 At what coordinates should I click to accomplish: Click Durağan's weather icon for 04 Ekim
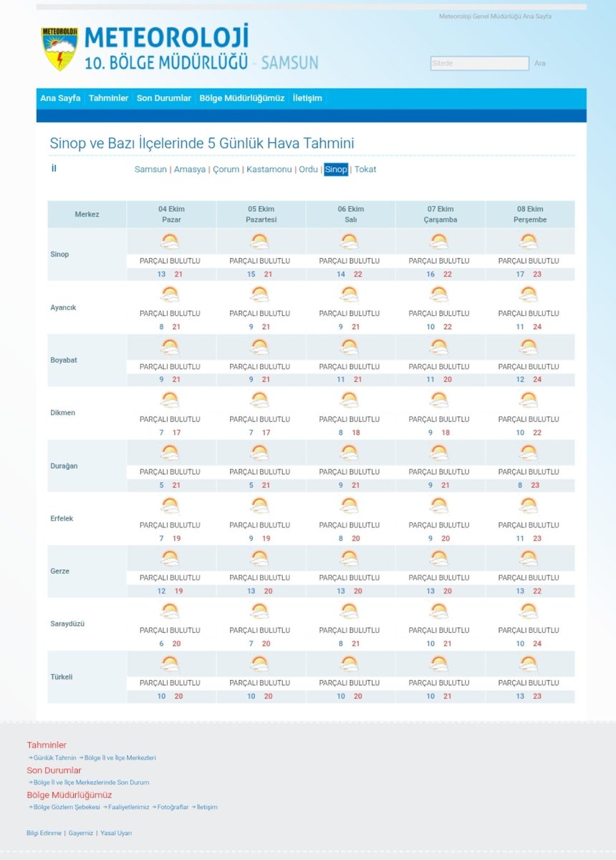[170, 453]
